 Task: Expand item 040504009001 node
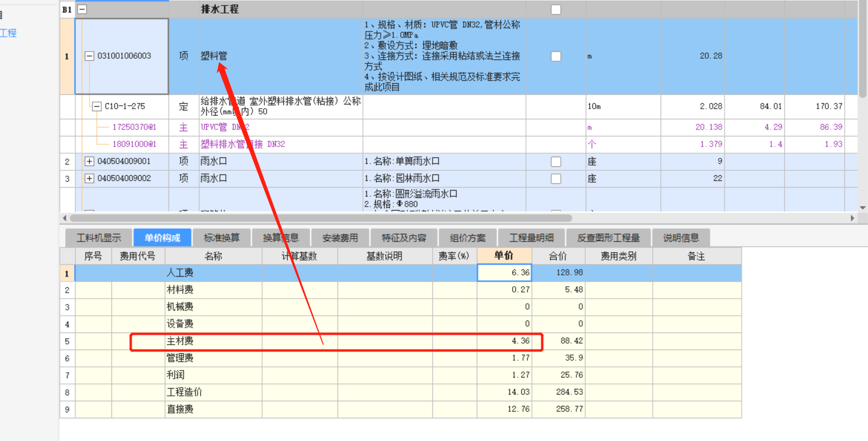[x=90, y=161]
